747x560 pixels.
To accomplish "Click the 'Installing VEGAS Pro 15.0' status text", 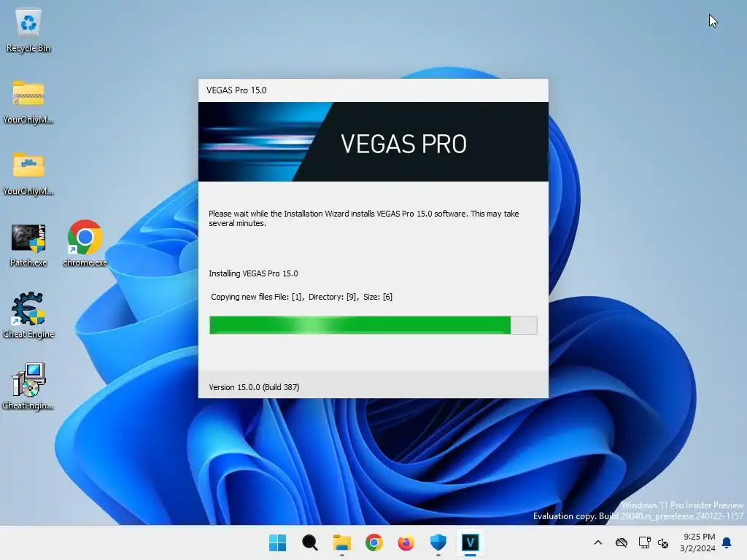I will point(253,274).
